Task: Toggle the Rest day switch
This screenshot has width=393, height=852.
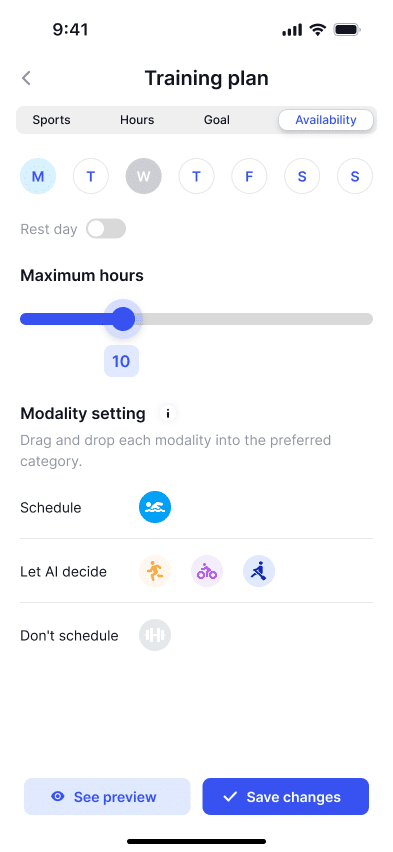Action: click(x=106, y=229)
